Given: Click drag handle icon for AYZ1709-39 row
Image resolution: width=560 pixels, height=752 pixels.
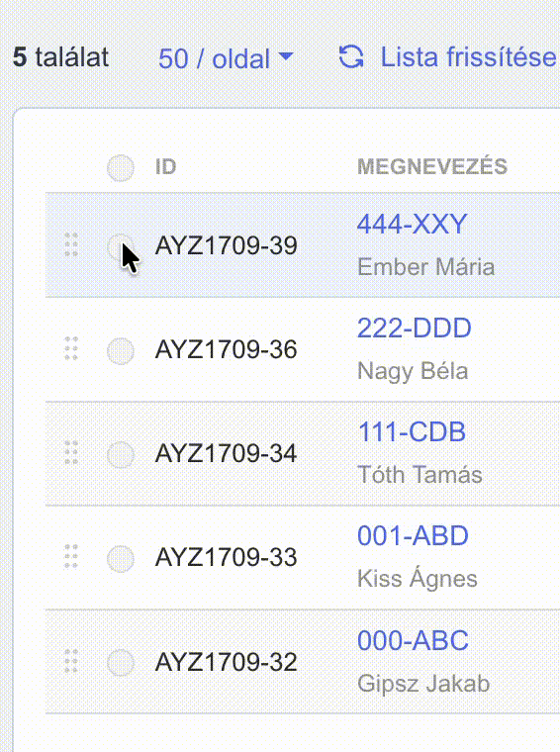Looking at the screenshot, I should click(71, 245).
